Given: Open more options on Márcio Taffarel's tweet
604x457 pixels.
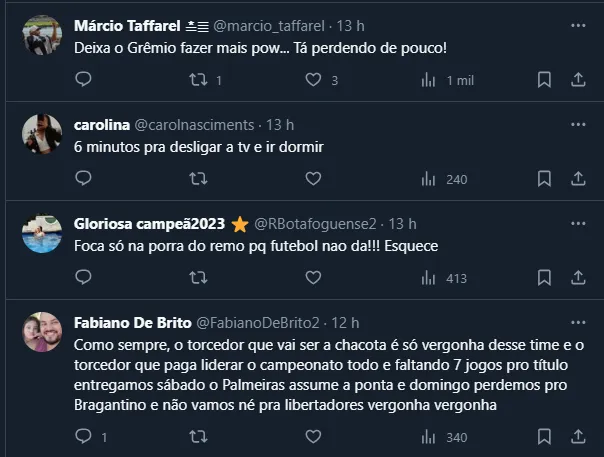Looking at the screenshot, I should coord(578,24).
